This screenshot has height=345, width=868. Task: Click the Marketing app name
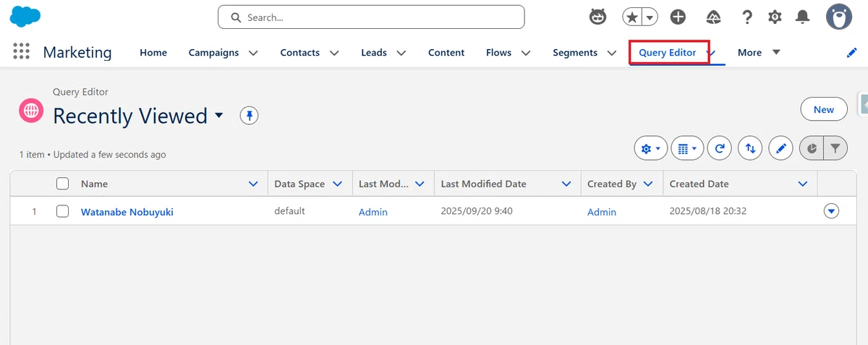(77, 52)
